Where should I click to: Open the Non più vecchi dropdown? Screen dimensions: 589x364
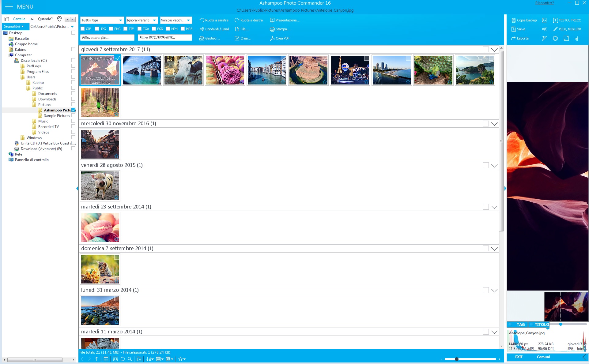point(176,20)
